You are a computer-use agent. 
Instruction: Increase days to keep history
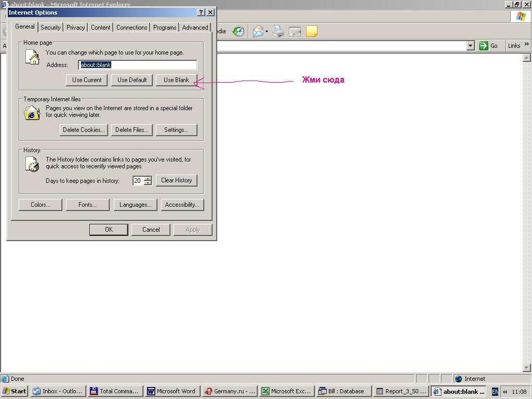pyautogui.click(x=148, y=178)
